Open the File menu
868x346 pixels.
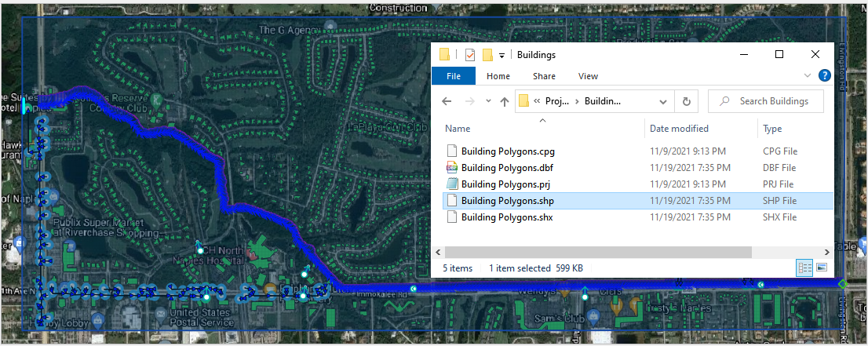453,76
